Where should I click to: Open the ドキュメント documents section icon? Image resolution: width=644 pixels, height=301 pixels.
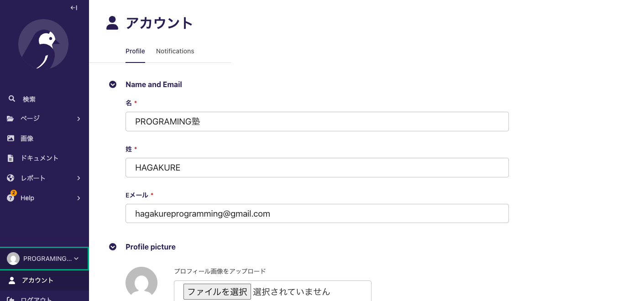10,158
